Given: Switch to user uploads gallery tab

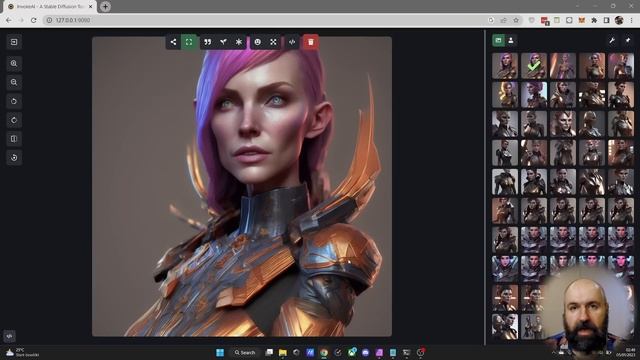Looking at the screenshot, I should point(511,40).
